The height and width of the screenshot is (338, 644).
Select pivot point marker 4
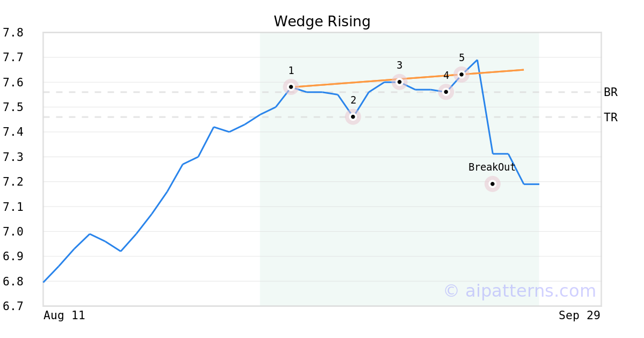[446, 92]
